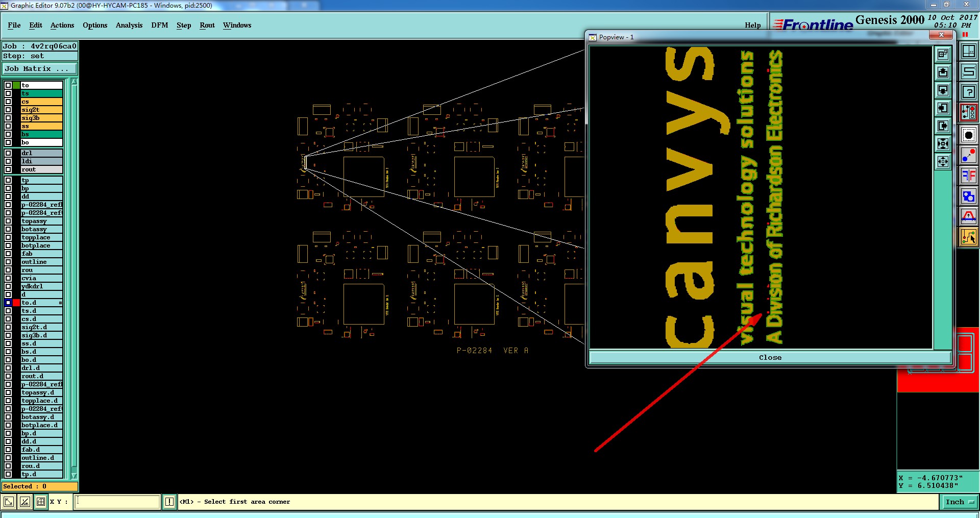The height and width of the screenshot is (518, 980).
Task: Select the 'bs' layer name
Action: pyautogui.click(x=42, y=134)
